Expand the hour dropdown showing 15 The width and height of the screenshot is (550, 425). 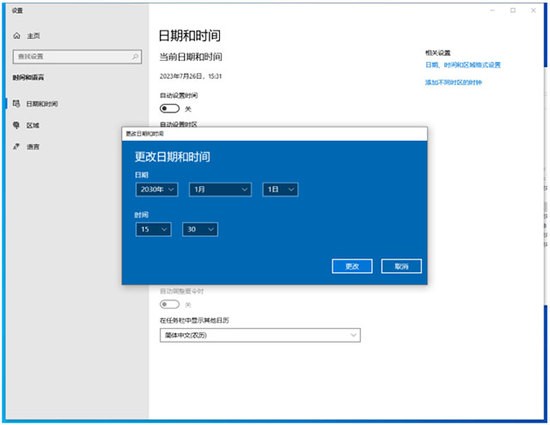pyautogui.click(x=153, y=229)
